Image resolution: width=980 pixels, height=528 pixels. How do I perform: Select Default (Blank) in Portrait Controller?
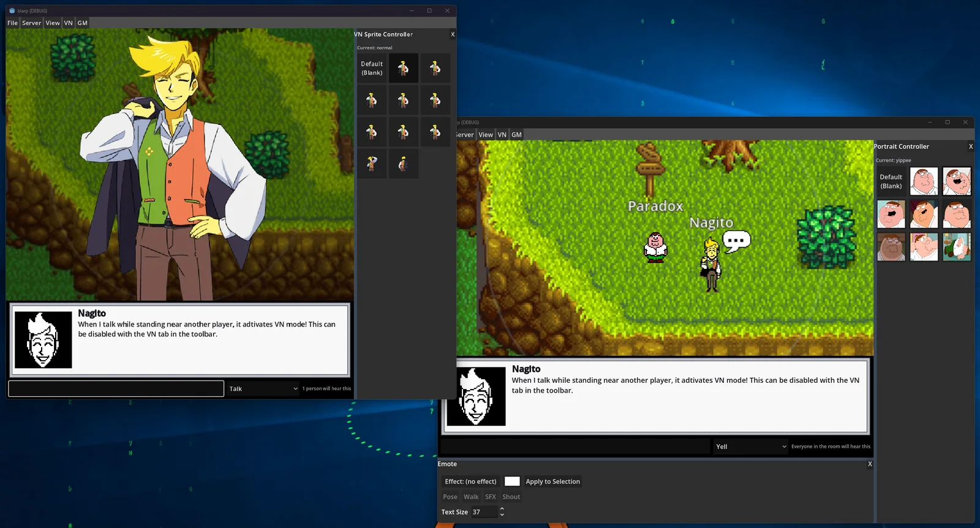pos(891,181)
